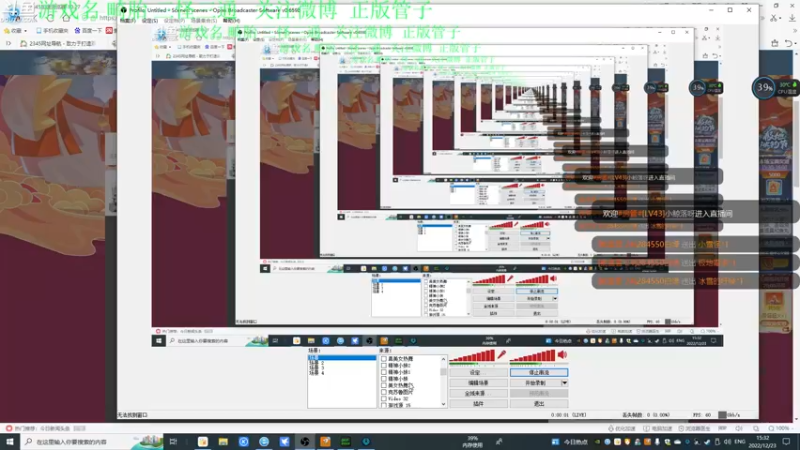Check the 克苏鲁图片 source checkbox
This screenshot has height=450, width=800.
coord(384,392)
